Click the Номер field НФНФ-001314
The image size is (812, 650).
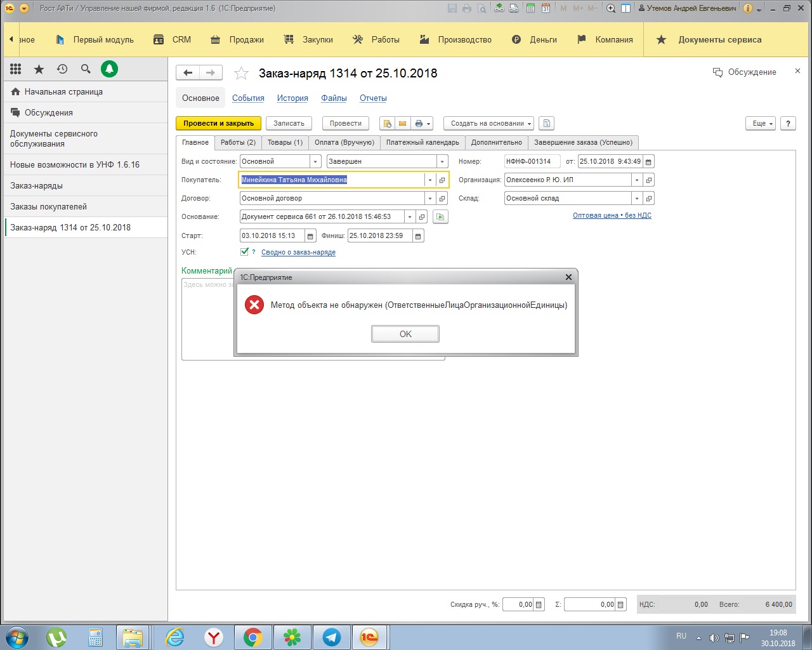click(x=532, y=162)
